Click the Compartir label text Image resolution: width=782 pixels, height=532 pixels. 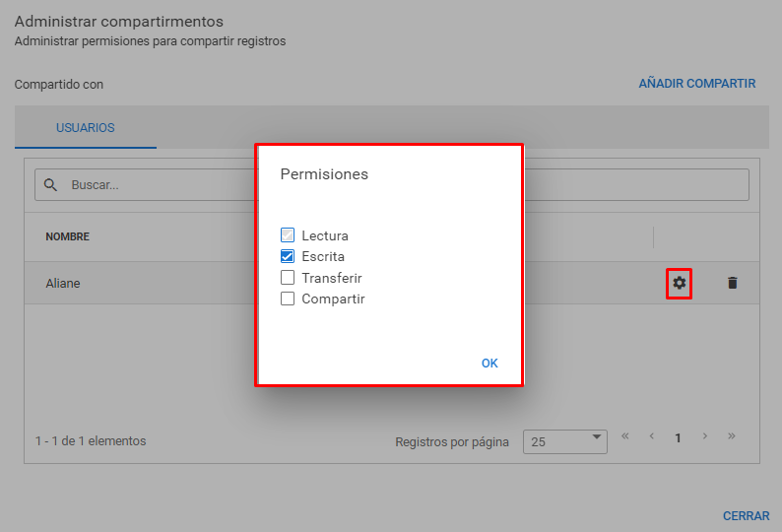coord(333,299)
